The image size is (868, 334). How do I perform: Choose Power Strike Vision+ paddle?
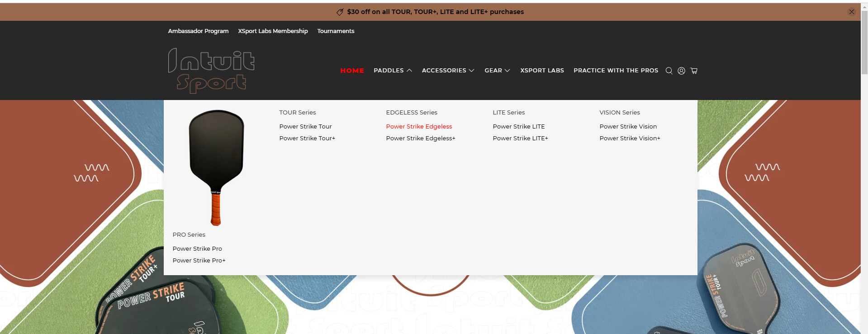click(x=630, y=138)
